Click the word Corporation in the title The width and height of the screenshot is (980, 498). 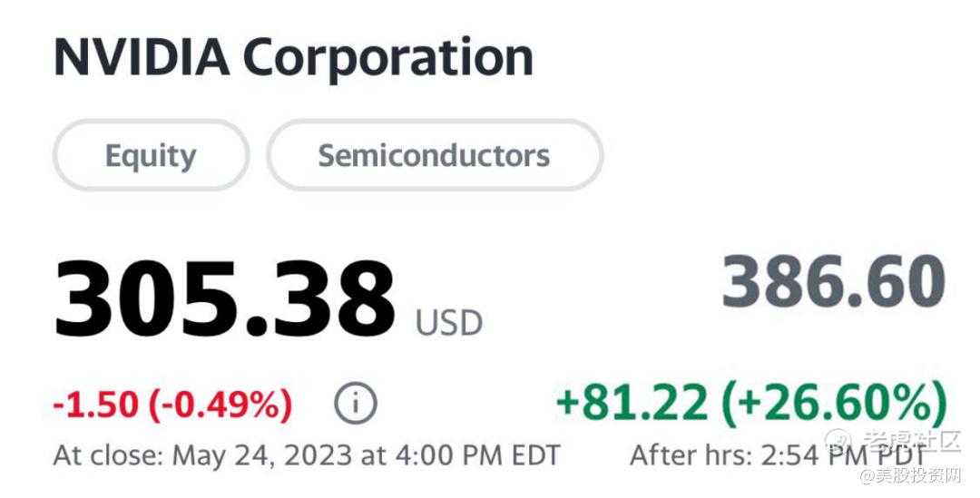387,57
